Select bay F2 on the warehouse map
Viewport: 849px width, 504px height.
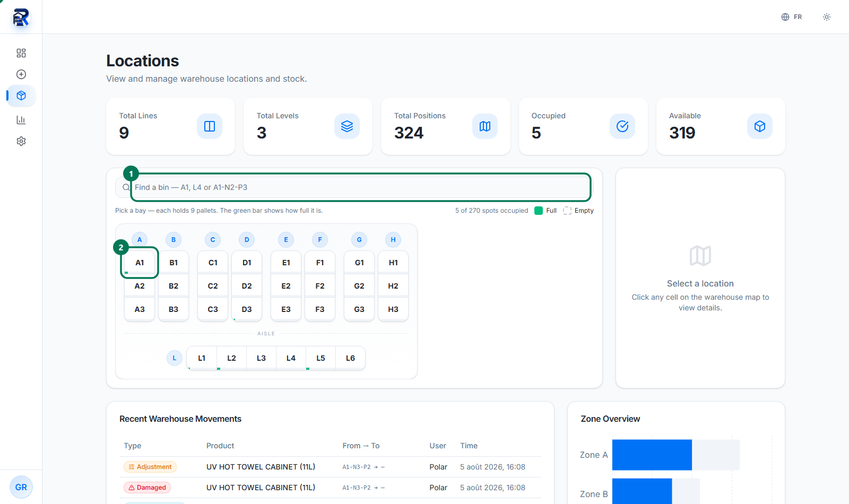pos(320,286)
